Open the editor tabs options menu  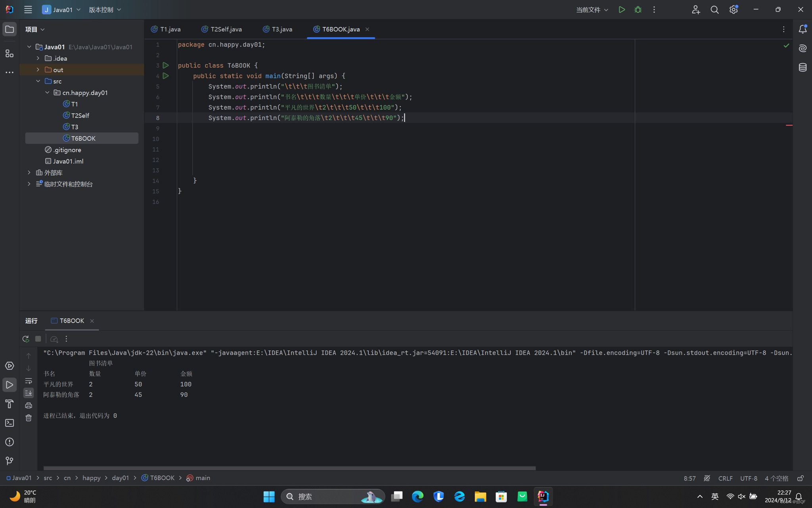(783, 29)
